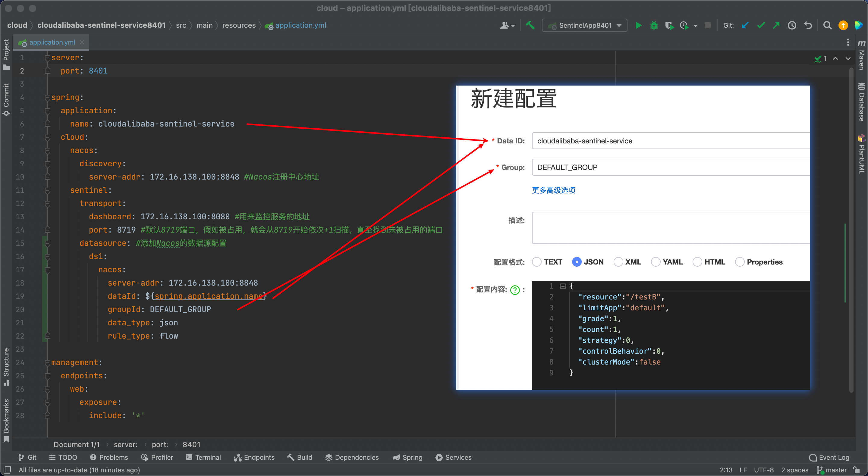Open PlantUML tool window on right sidebar

[862, 154]
